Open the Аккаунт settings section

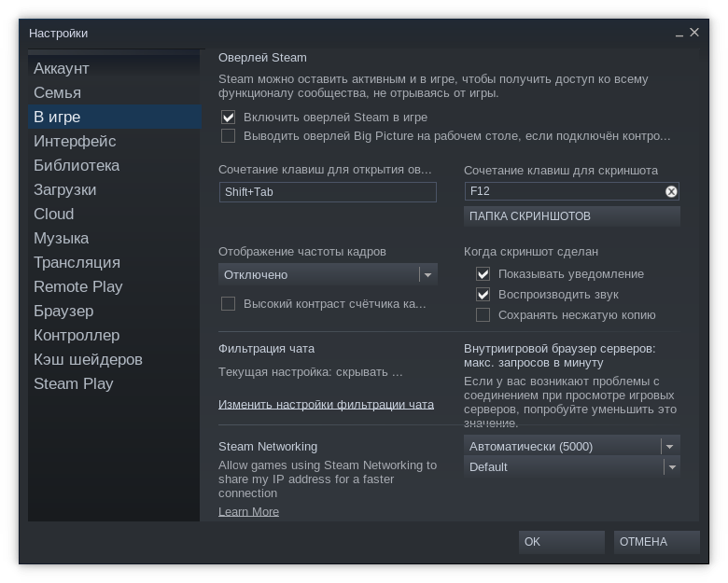click(114, 69)
